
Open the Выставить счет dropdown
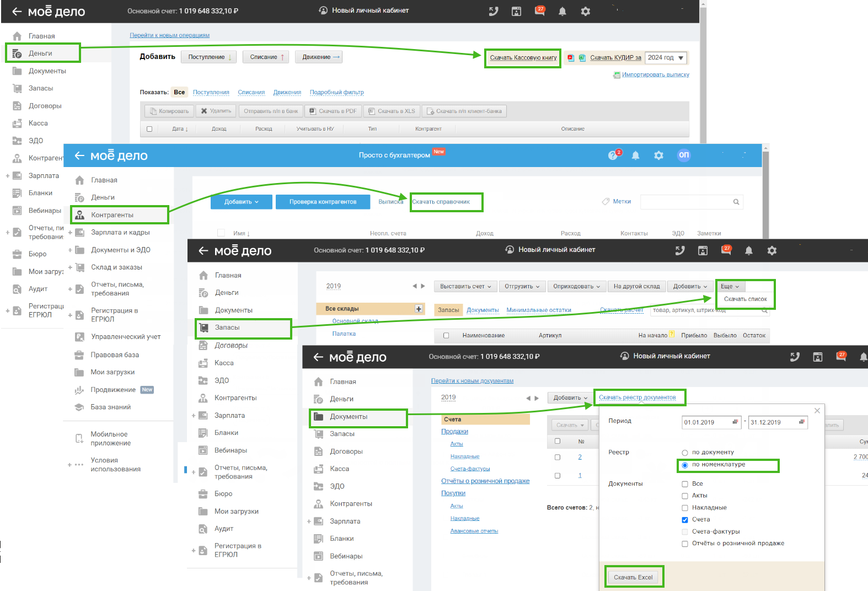click(465, 286)
